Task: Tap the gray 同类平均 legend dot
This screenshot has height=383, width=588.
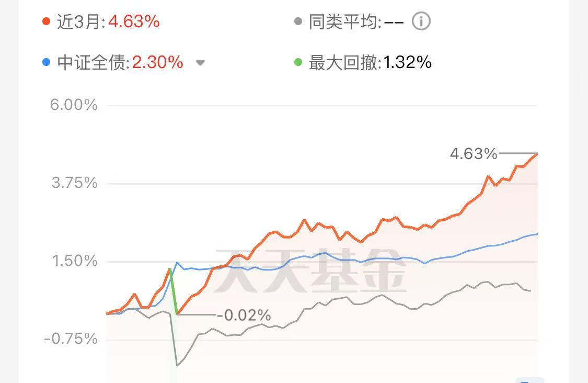Action: 298,21
